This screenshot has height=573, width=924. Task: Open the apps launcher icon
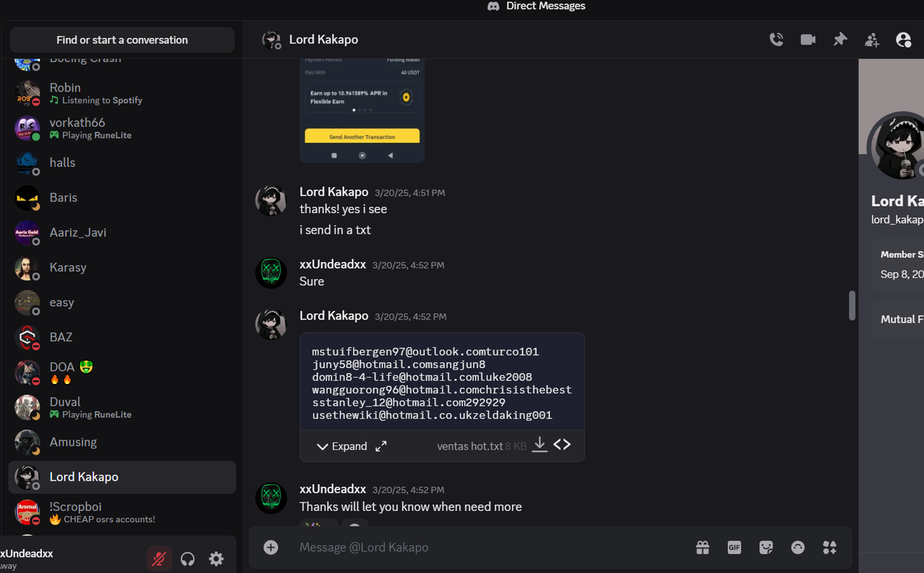(829, 548)
